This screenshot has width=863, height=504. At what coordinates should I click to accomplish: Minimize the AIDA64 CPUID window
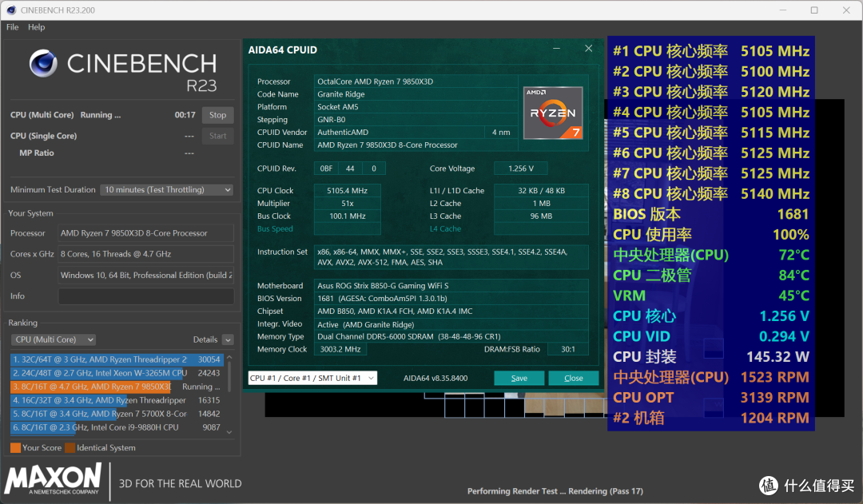(556, 49)
